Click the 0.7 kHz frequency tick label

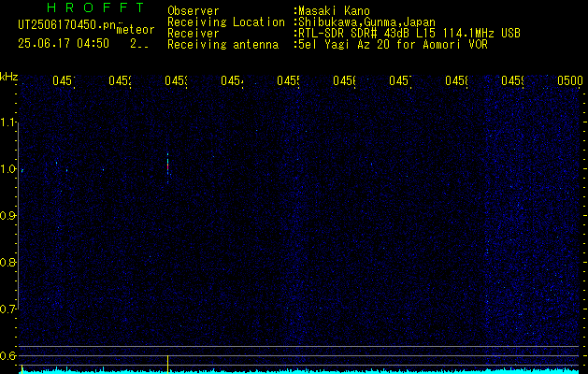coord(9,309)
